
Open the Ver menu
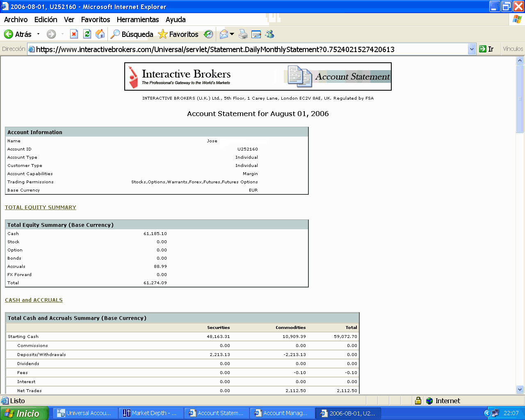69,19
